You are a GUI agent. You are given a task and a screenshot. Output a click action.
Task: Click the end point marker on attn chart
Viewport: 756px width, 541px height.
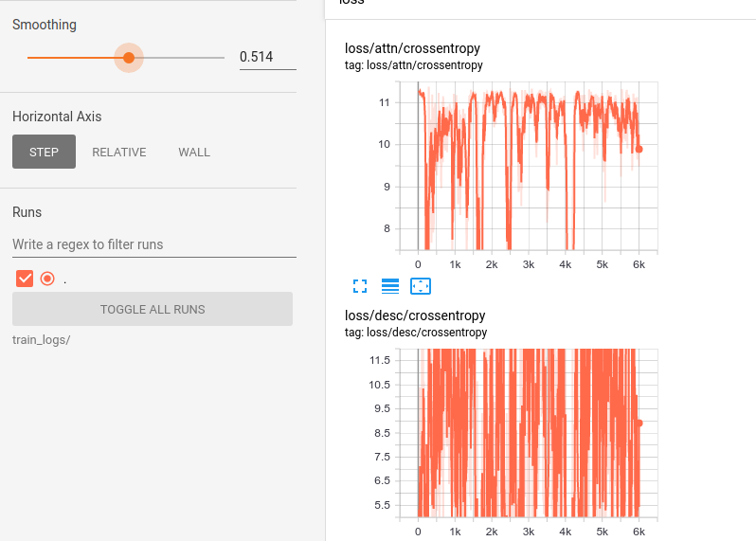coord(639,150)
